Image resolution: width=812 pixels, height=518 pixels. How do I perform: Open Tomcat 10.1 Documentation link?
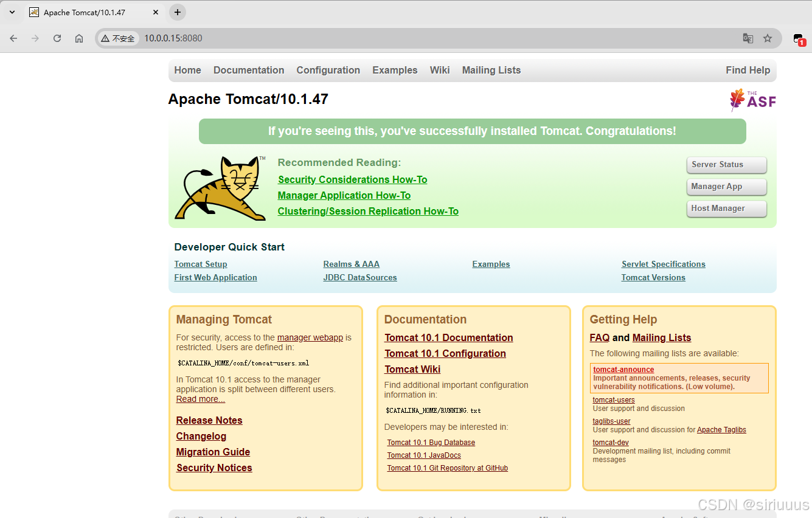pos(449,337)
